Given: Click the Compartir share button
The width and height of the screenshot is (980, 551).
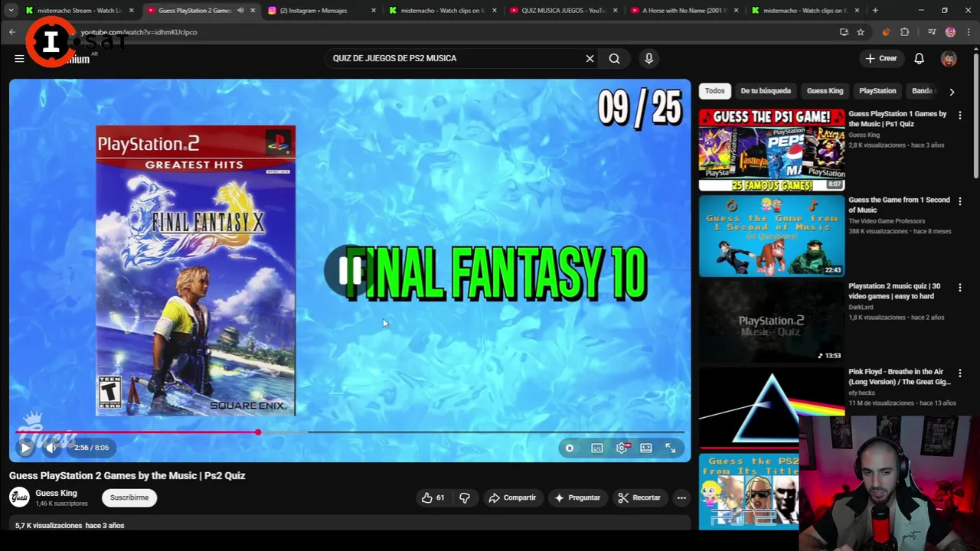Looking at the screenshot, I should pyautogui.click(x=512, y=497).
